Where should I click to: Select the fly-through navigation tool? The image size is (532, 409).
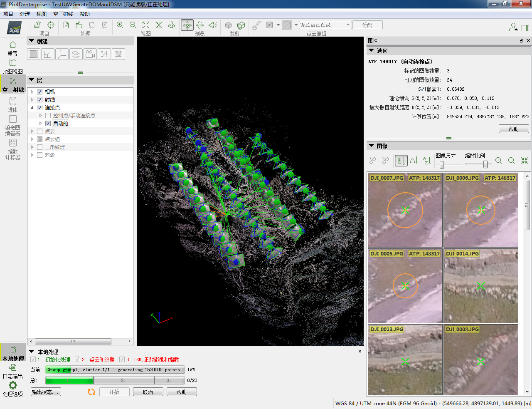[x=171, y=25]
